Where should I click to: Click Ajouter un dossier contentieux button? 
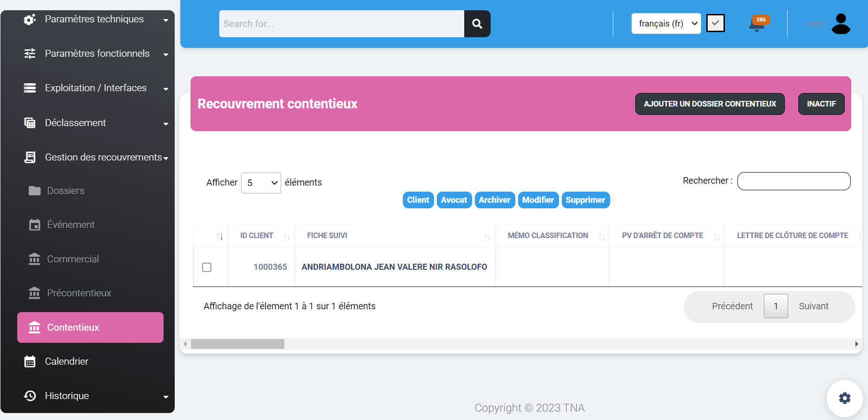point(710,104)
